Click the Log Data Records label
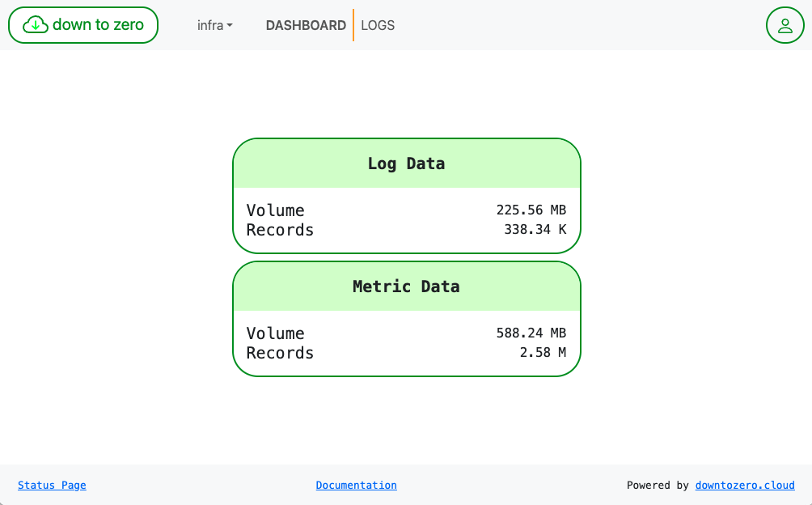 280,230
